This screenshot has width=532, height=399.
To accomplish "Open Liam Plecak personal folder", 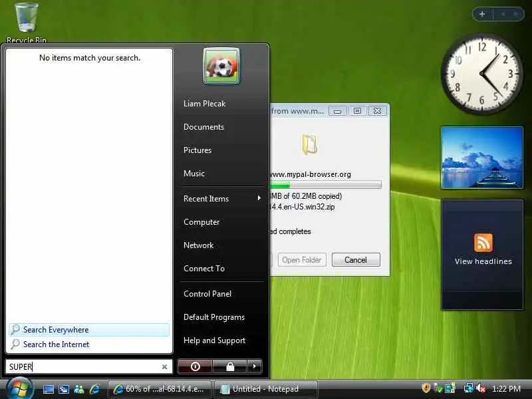I will coord(204,104).
